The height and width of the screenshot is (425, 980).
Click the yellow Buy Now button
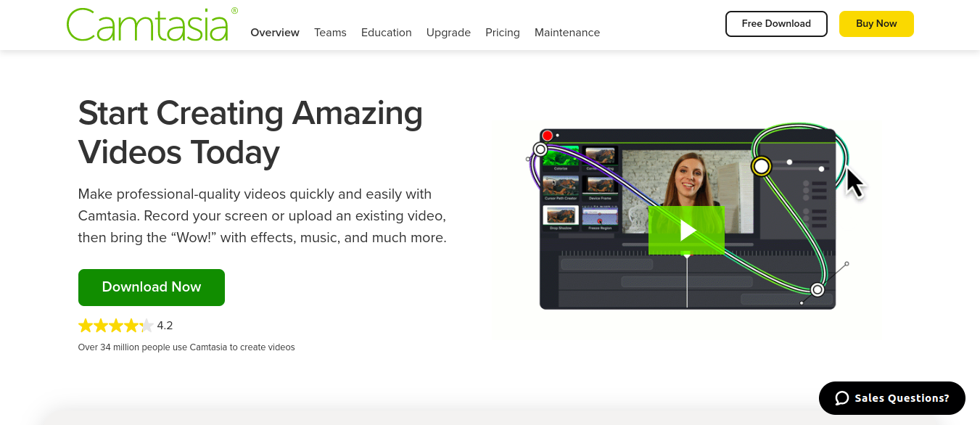point(876,24)
